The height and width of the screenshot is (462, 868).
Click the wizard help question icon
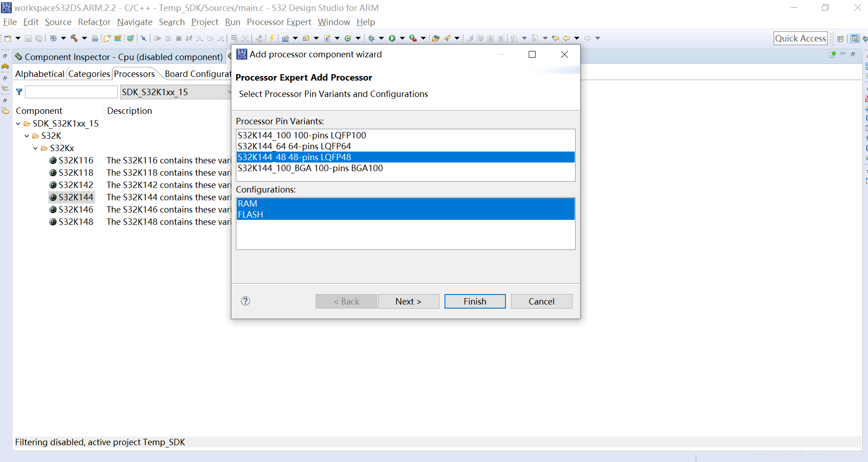coord(245,301)
